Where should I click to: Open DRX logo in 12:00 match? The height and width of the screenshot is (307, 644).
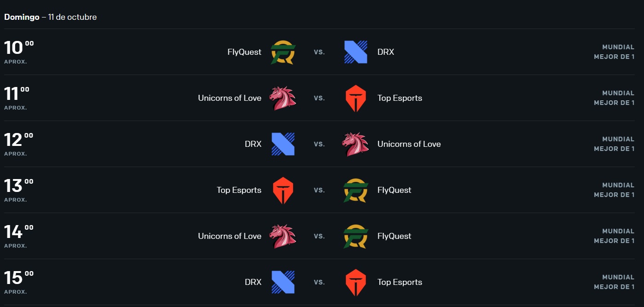pyautogui.click(x=283, y=144)
